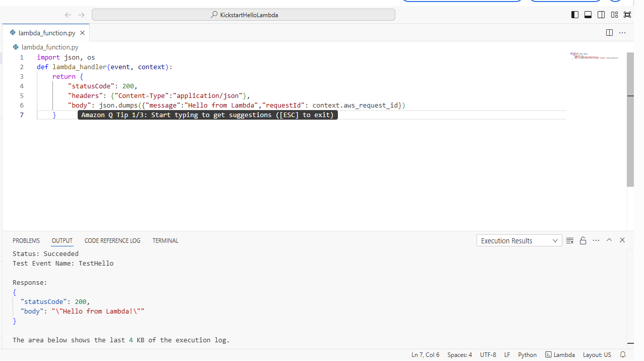
Task: Change indentation via 'Spaces: 4'
Action: point(460,355)
